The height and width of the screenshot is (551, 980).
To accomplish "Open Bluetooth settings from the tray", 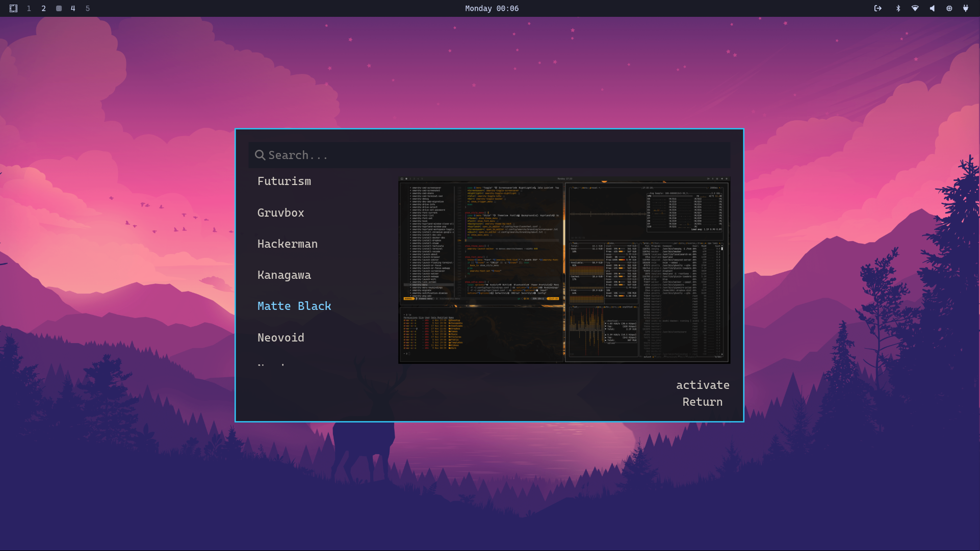I will 898,8.
